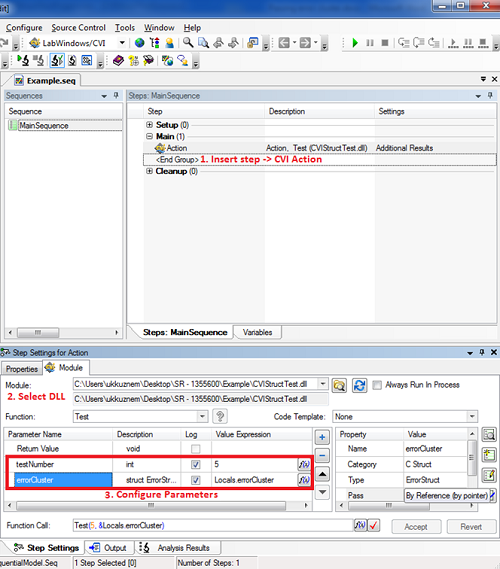Select the errorCluster parameter name cell
500x569 pixels.
(x=63, y=480)
